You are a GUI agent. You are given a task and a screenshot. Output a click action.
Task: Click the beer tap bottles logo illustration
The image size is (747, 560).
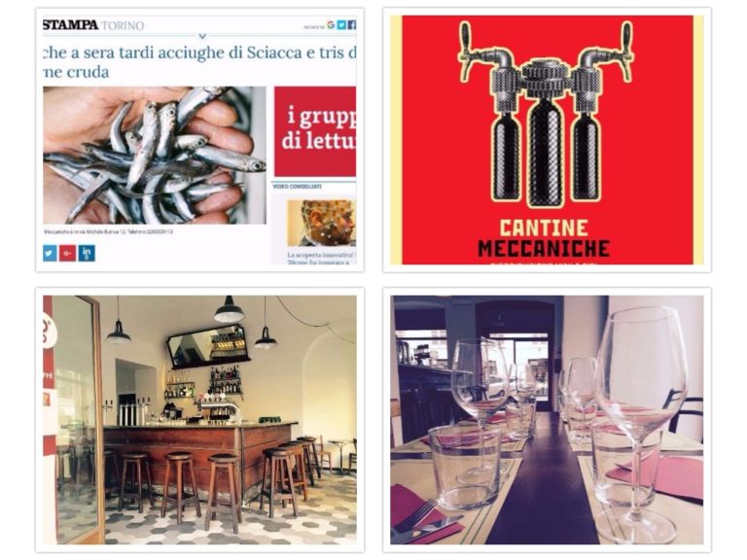tap(545, 114)
